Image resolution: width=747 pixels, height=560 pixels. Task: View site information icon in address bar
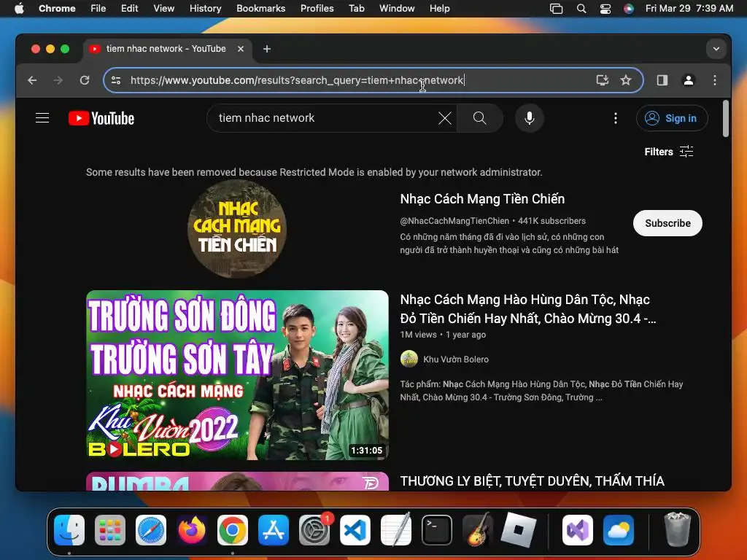click(116, 80)
